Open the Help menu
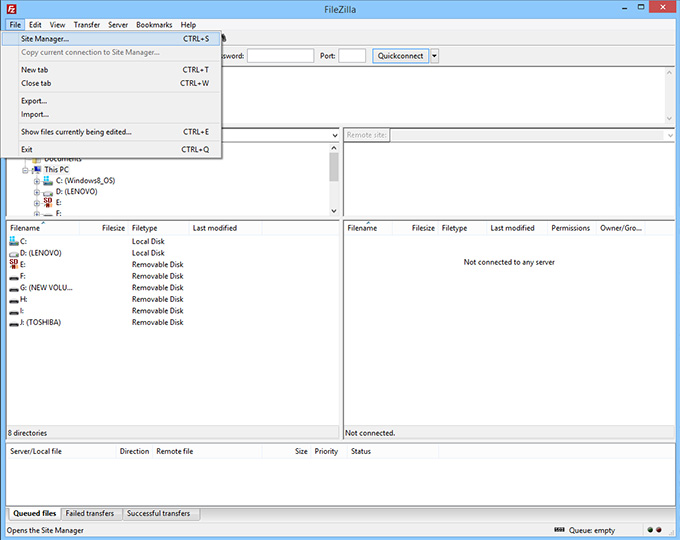The width and height of the screenshot is (680, 540). tap(188, 25)
